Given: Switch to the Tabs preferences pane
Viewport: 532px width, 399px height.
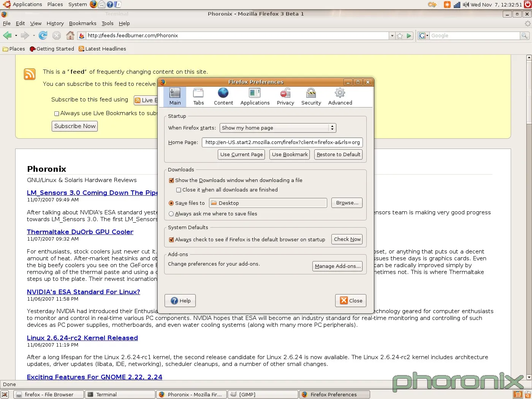Looking at the screenshot, I should [198, 97].
